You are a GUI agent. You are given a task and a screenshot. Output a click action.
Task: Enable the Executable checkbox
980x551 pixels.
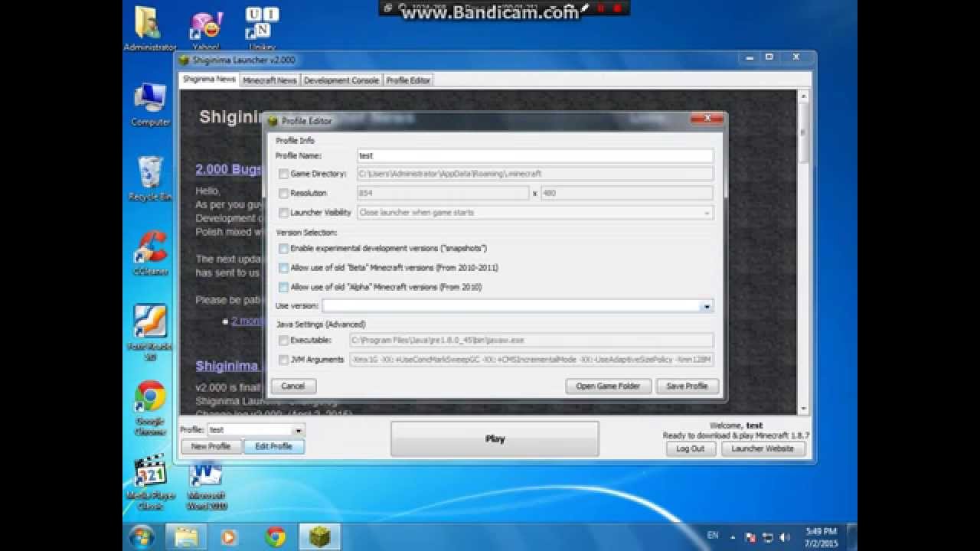click(283, 340)
